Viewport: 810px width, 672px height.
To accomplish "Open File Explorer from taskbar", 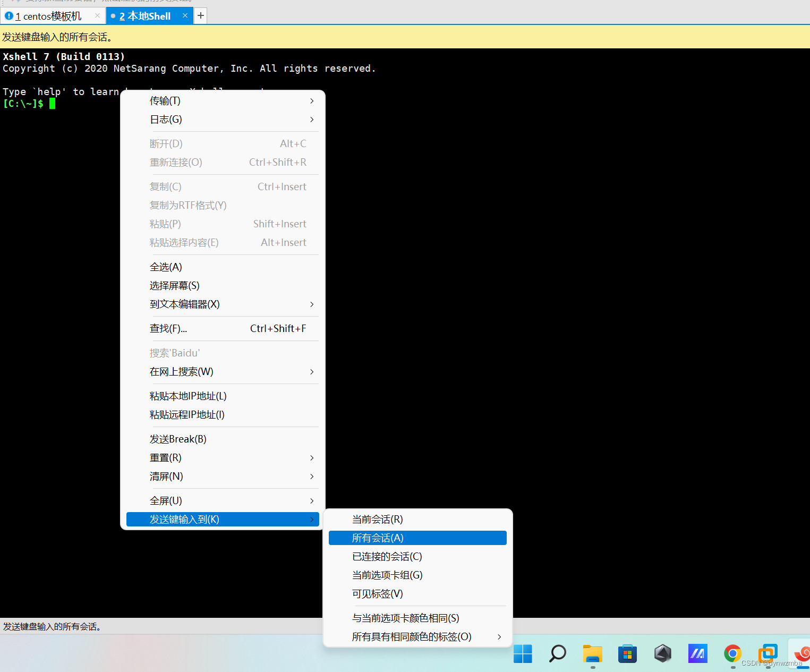I will point(593,653).
